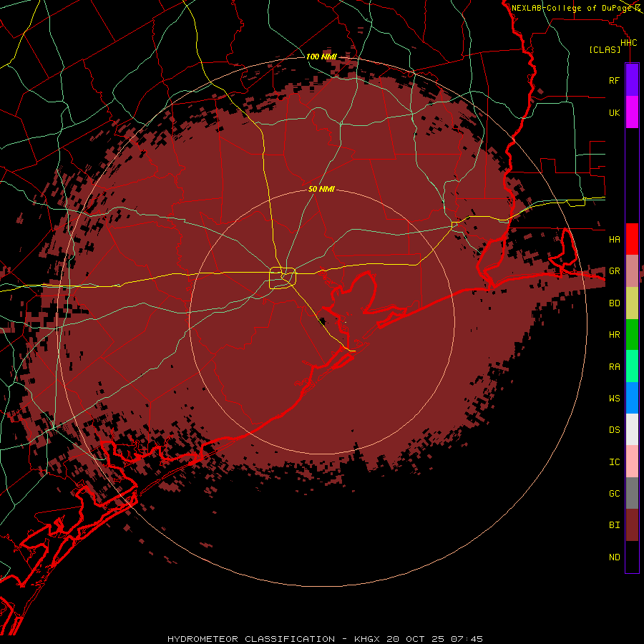
Task: Click the GC legend label
Action: point(614,494)
